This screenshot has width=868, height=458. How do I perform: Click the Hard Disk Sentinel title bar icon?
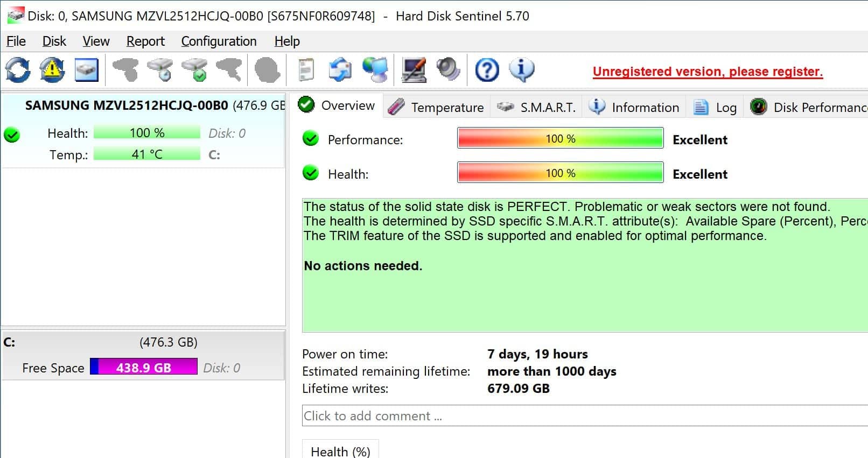pos(16,15)
